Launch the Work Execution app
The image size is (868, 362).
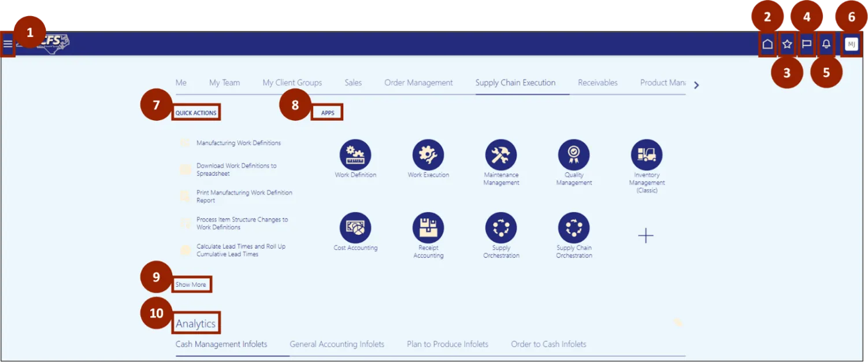pos(428,155)
